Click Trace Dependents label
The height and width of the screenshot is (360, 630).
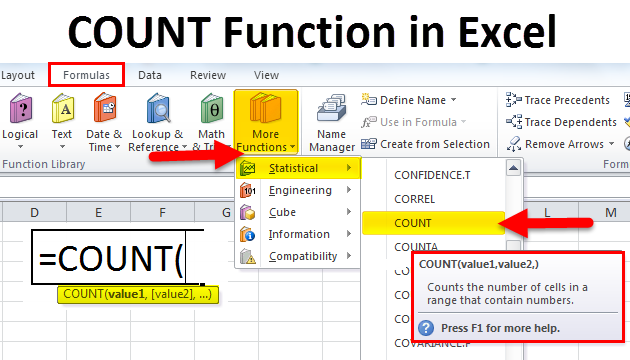(571, 122)
